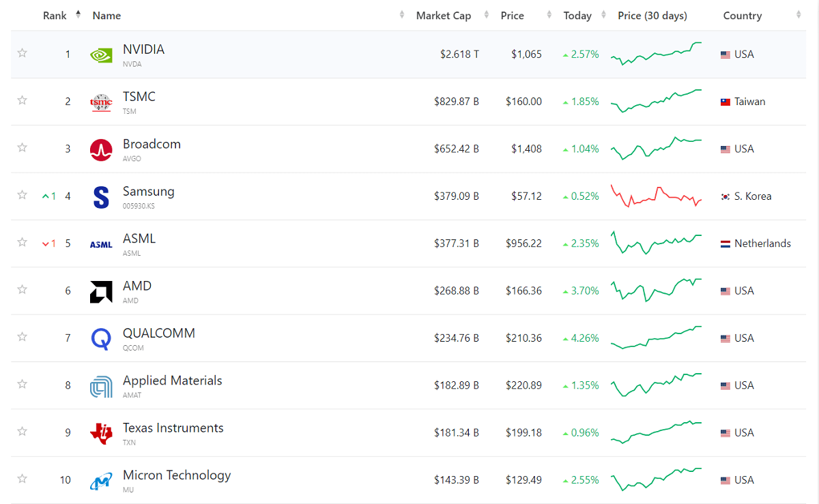Click the USA flag in AMD row
Viewport: 819px width, 504px height.
[725, 291]
